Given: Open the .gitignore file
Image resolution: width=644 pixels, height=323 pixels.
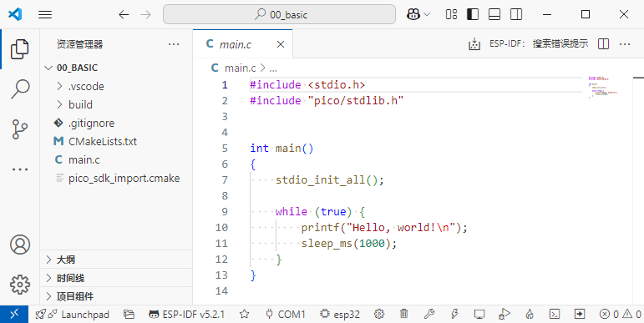Looking at the screenshot, I should (116, 124).
